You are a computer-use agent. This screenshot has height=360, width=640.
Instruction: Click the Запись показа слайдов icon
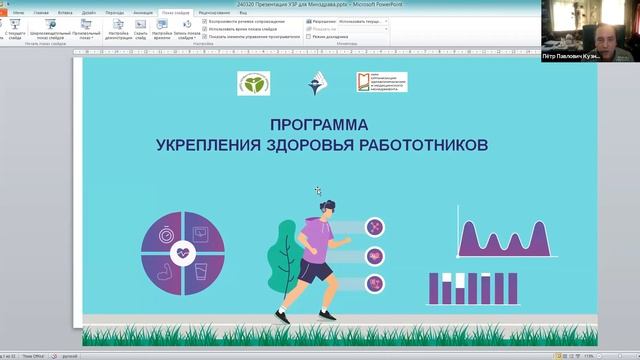[187, 25]
